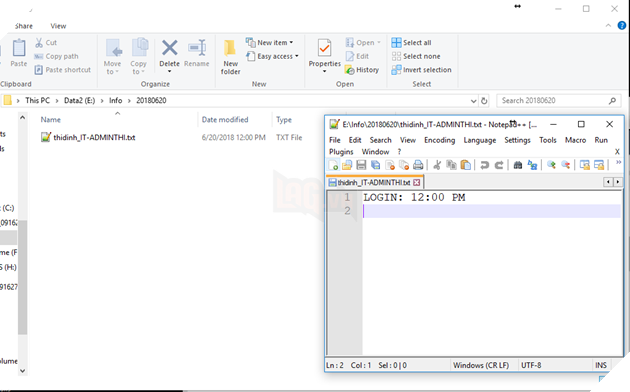Click the Redo arrow in Notepad++
The image size is (630, 392).
pos(499,165)
